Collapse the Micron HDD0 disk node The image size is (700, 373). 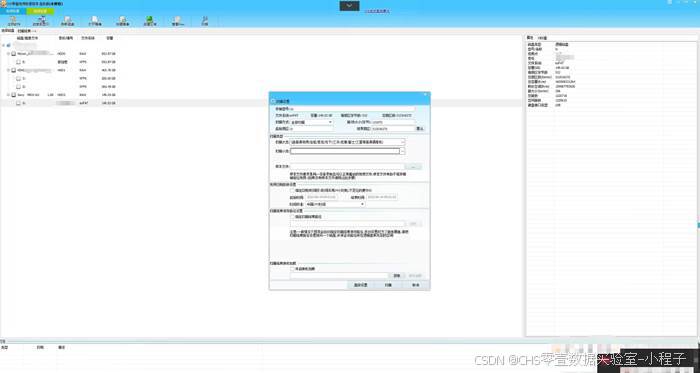click(x=8, y=54)
